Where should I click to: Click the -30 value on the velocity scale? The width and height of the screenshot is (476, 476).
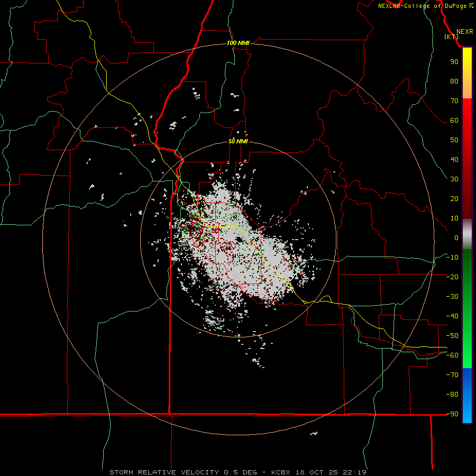point(452,297)
